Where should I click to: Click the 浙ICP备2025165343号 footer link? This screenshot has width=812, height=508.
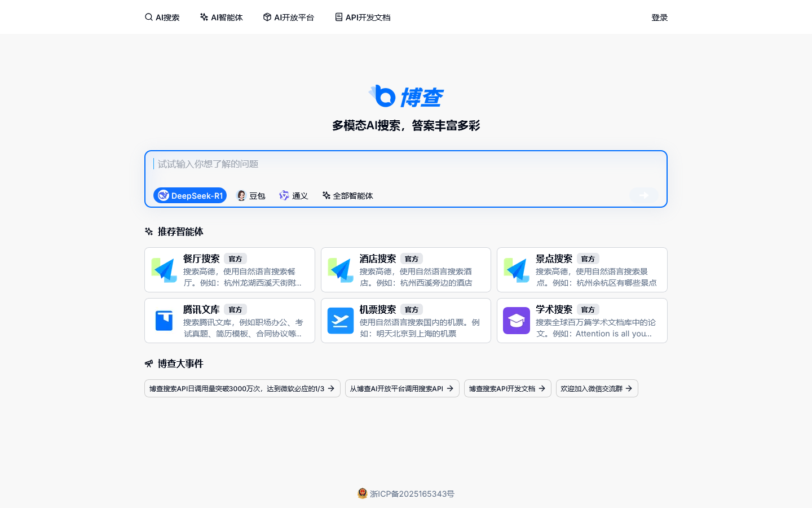(412, 494)
